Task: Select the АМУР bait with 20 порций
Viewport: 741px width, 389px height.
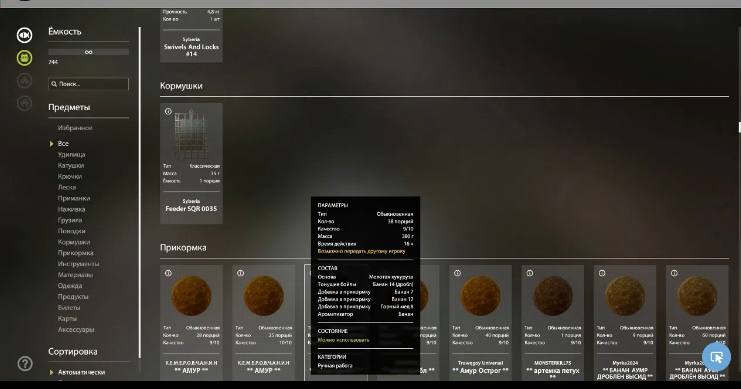Action: tap(191, 322)
